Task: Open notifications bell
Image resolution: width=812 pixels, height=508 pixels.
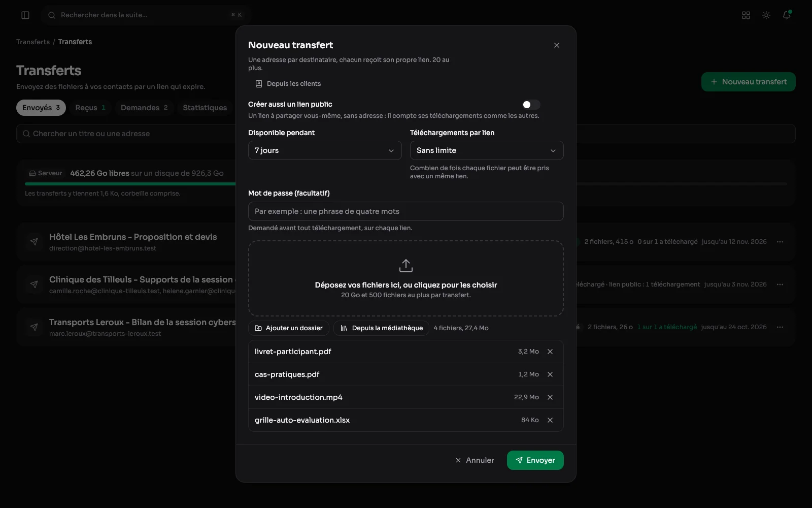Action: point(787,15)
